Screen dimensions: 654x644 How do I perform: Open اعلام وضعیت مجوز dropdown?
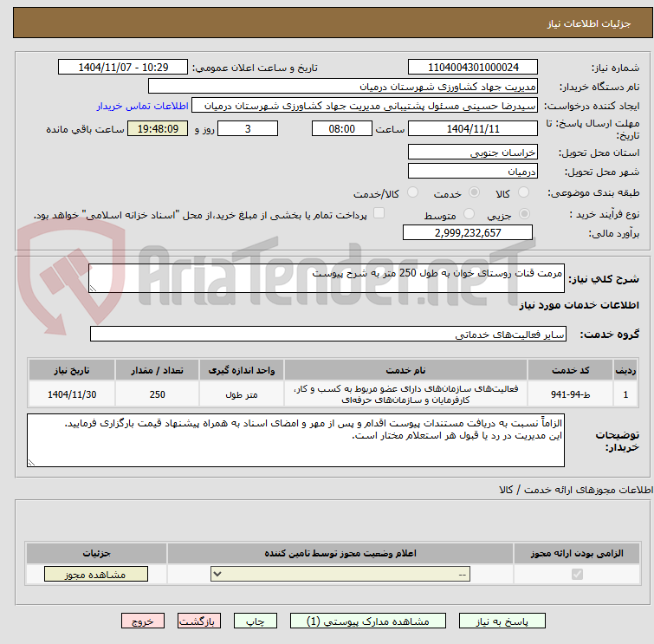[340, 575]
